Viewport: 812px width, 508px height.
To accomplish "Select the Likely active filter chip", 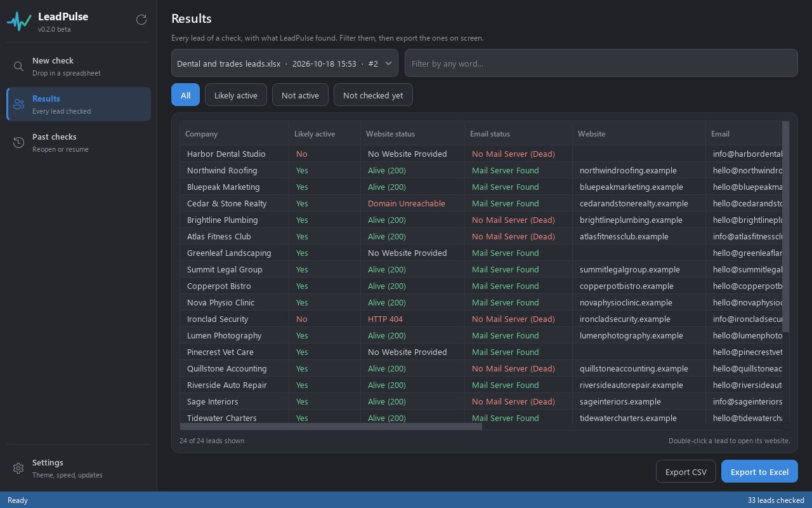I will [236, 95].
